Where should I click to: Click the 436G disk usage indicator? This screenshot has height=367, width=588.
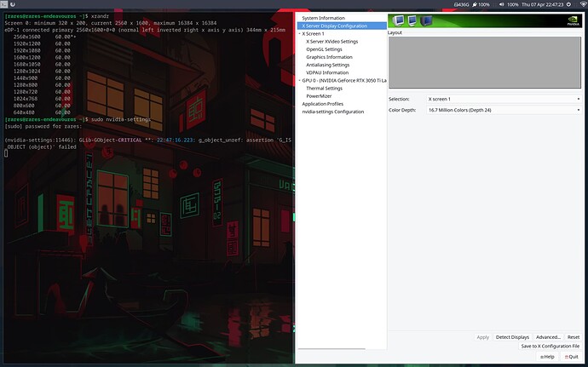461,4
